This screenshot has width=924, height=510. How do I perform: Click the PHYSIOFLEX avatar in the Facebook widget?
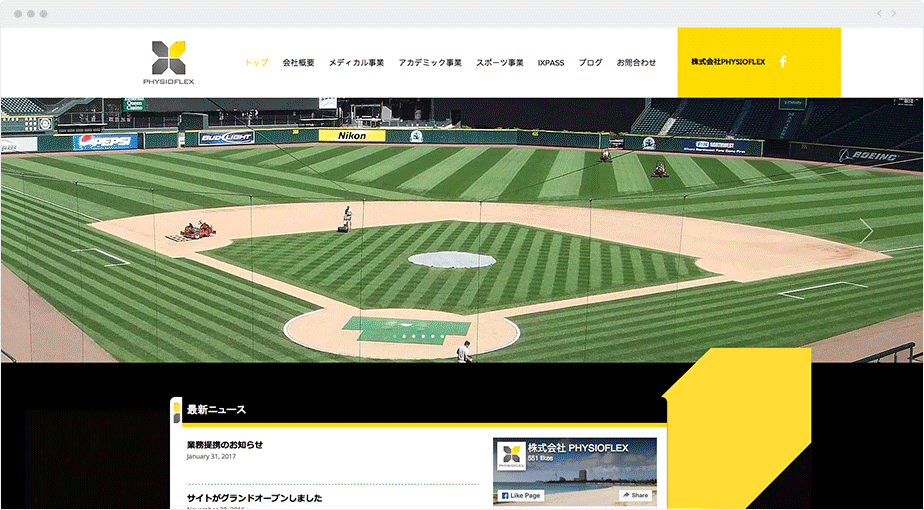tap(511, 456)
